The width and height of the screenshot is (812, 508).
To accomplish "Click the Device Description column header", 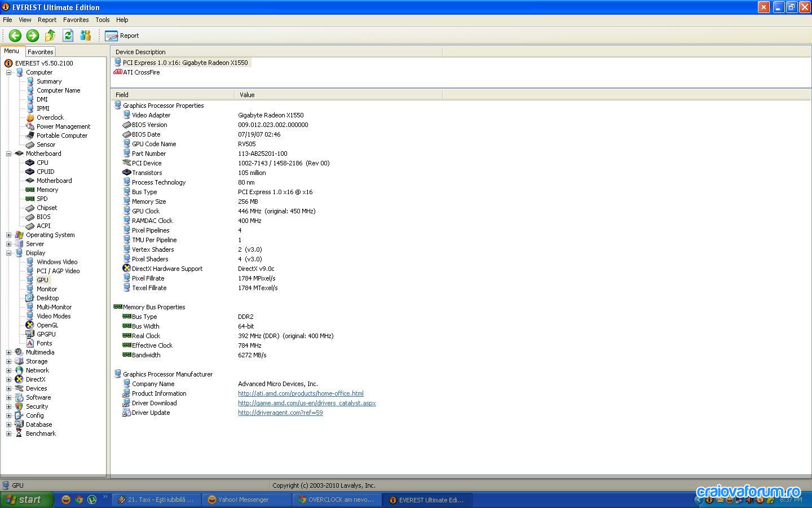I will [x=276, y=52].
